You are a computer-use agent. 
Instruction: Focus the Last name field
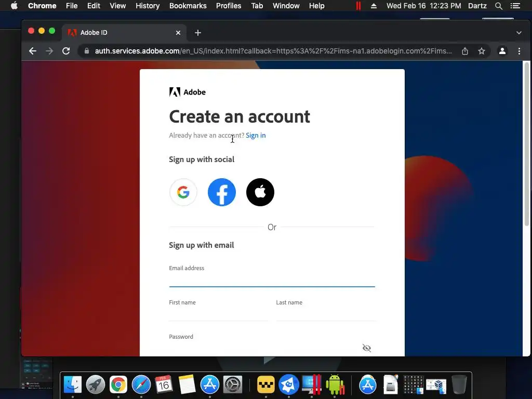point(325,314)
